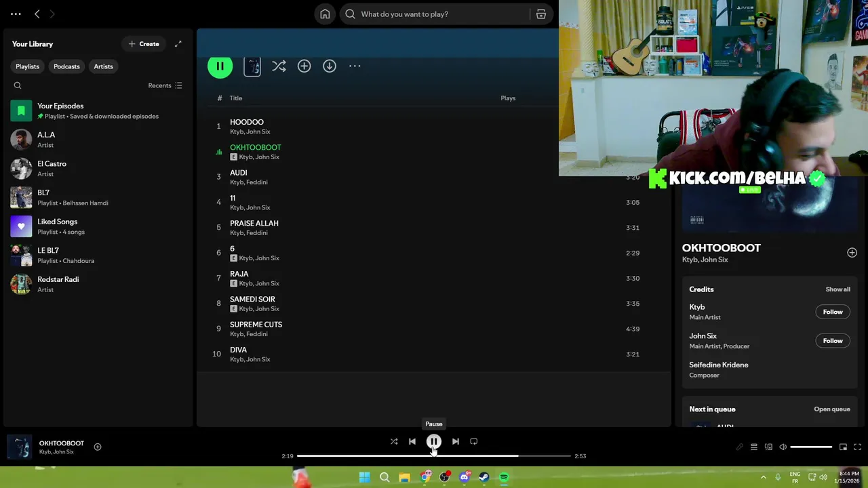Go to the Spotify Home page
868x488 pixels.
pyautogui.click(x=325, y=14)
